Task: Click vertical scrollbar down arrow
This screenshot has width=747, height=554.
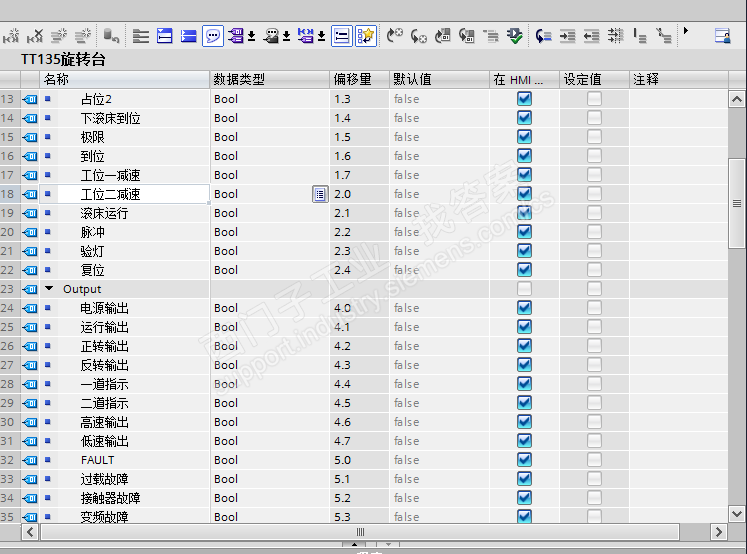Action: (x=737, y=514)
